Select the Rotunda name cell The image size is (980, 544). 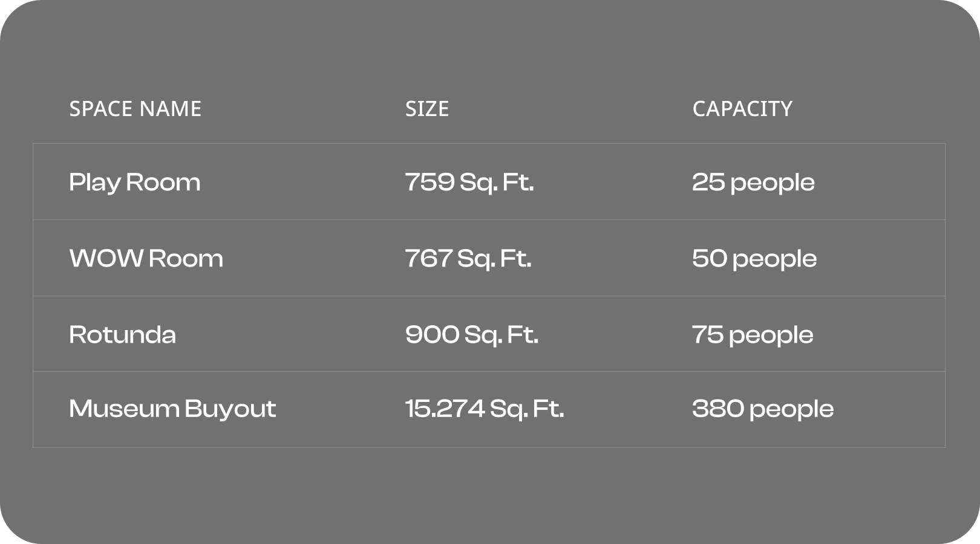[x=122, y=334]
